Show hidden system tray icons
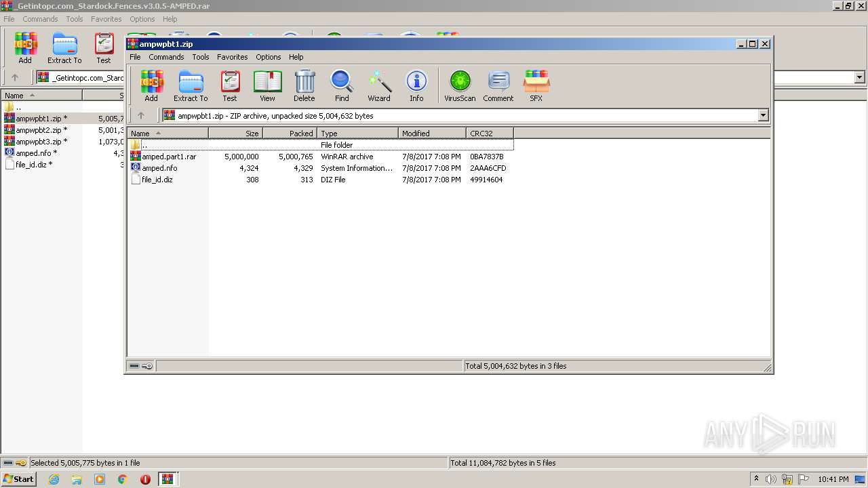The height and width of the screenshot is (488, 868). coord(756,479)
